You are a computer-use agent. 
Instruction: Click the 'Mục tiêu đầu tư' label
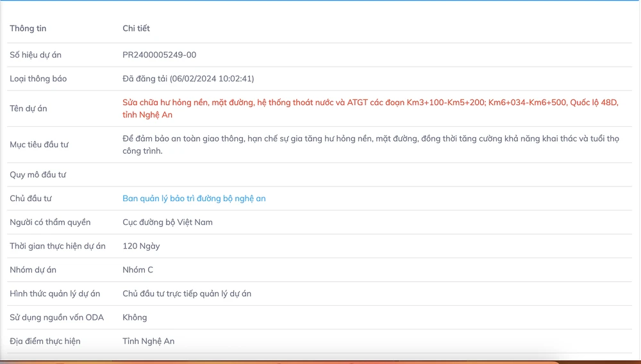39,145
